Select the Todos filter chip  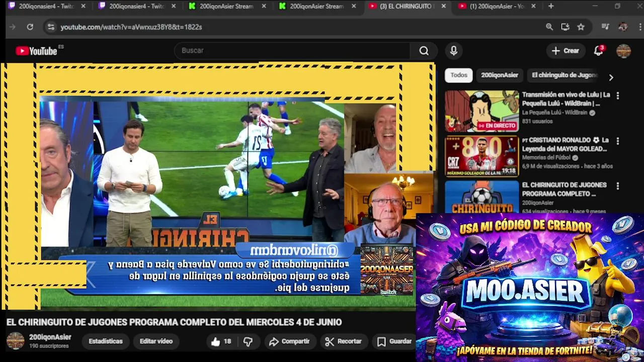[x=459, y=75]
